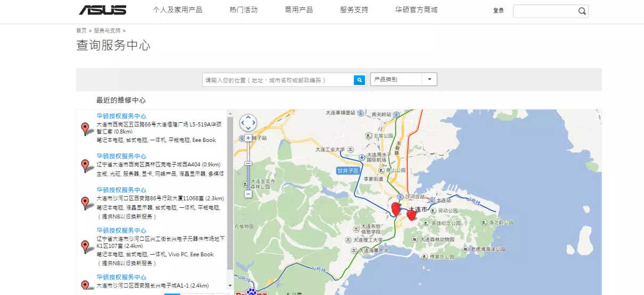Click the 甘井子区 district label on map
The image size is (644, 295).
click(348, 171)
